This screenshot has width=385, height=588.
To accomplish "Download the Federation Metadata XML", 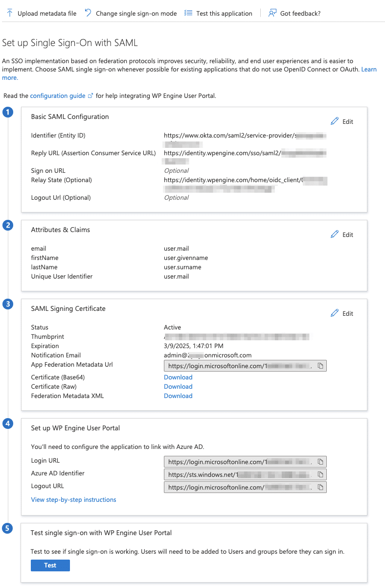I will [178, 396].
